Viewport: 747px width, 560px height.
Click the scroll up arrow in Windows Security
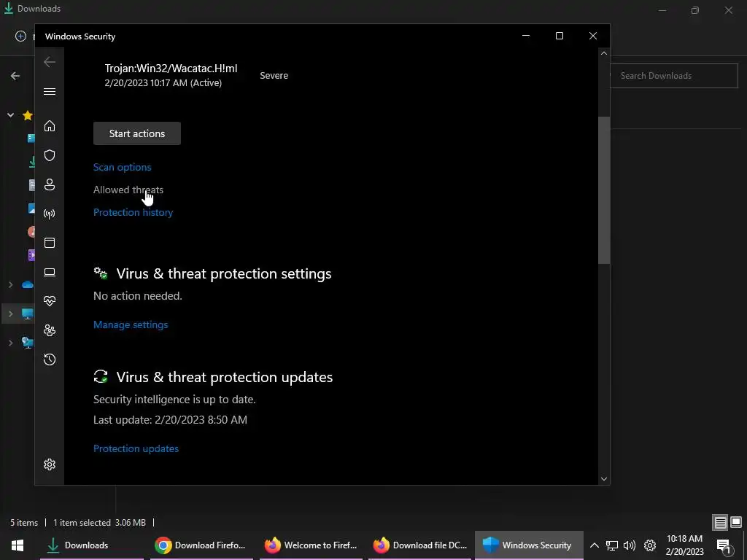point(604,53)
